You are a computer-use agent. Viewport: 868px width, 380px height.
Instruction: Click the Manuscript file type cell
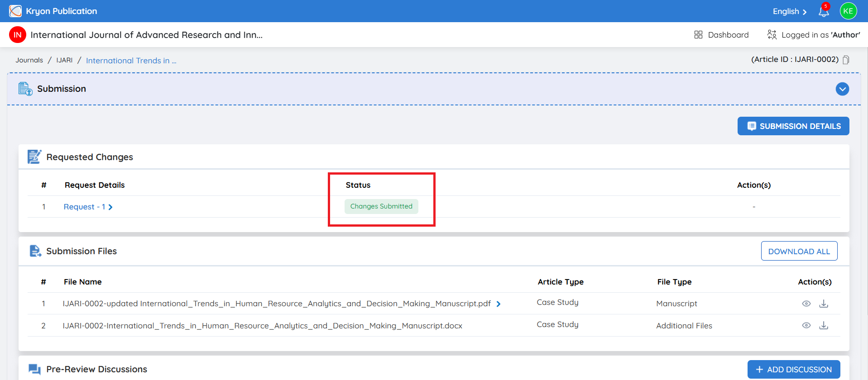coord(676,304)
